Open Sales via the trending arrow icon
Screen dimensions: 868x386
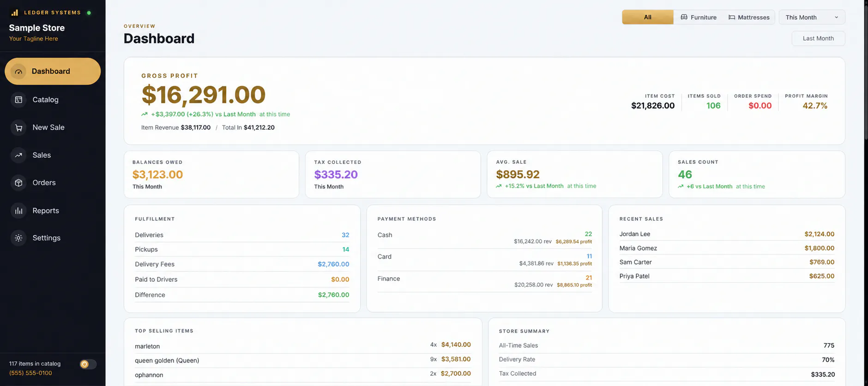point(18,155)
